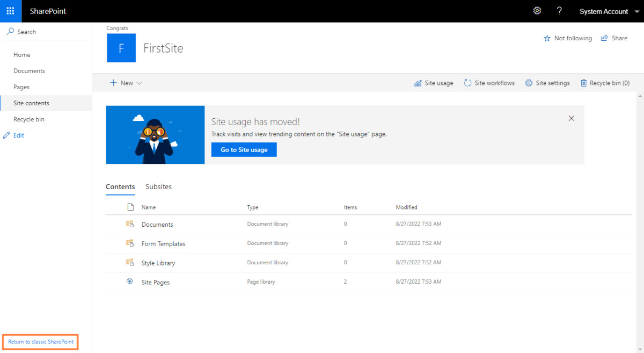Click the Site Pages library icon
Screen dimensions: 644x353
tap(130, 281)
